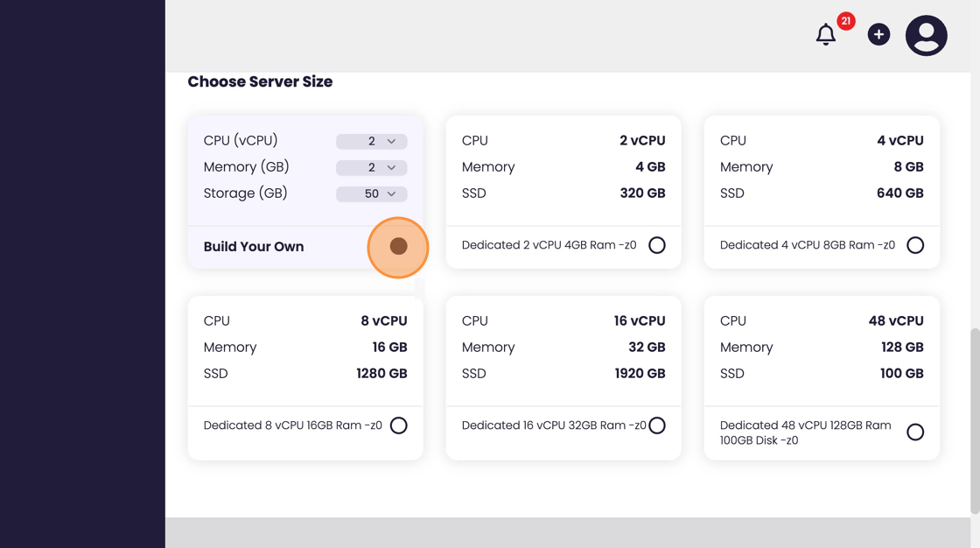The width and height of the screenshot is (980, 548).
Task: Open the user profile avatar
Action: (926, 36)
